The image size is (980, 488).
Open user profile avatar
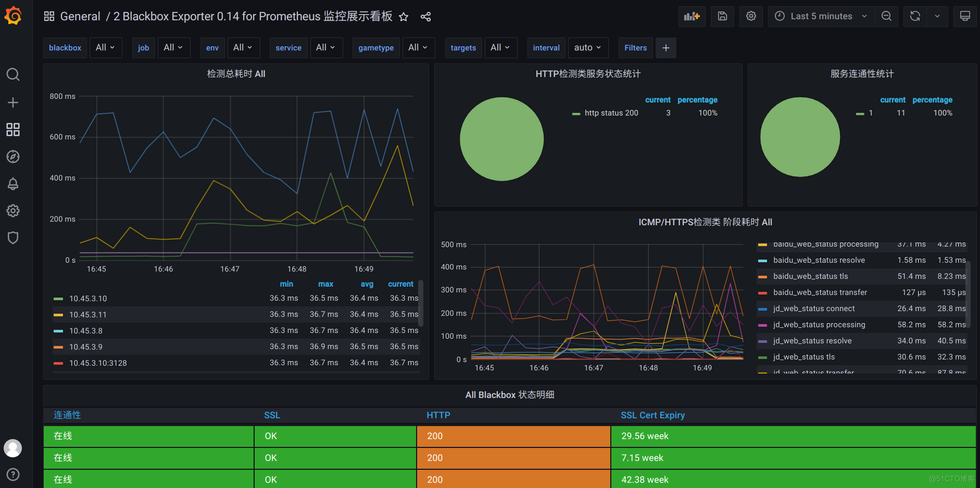click(x=13, y=448)
